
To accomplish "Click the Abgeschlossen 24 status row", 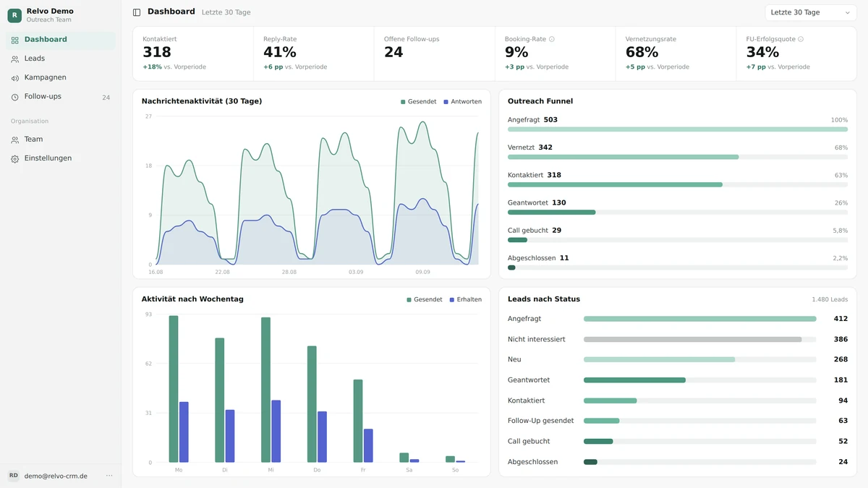I will (x=678, y=462).
